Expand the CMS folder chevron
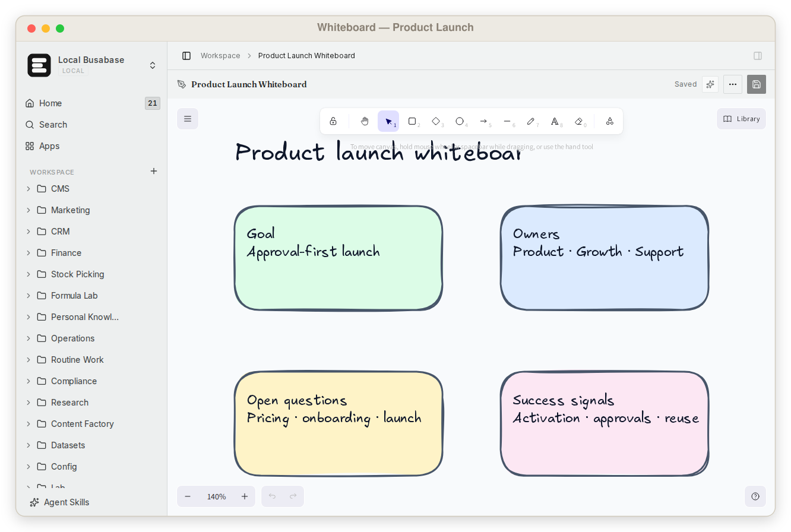 click(x=29, y=189)
